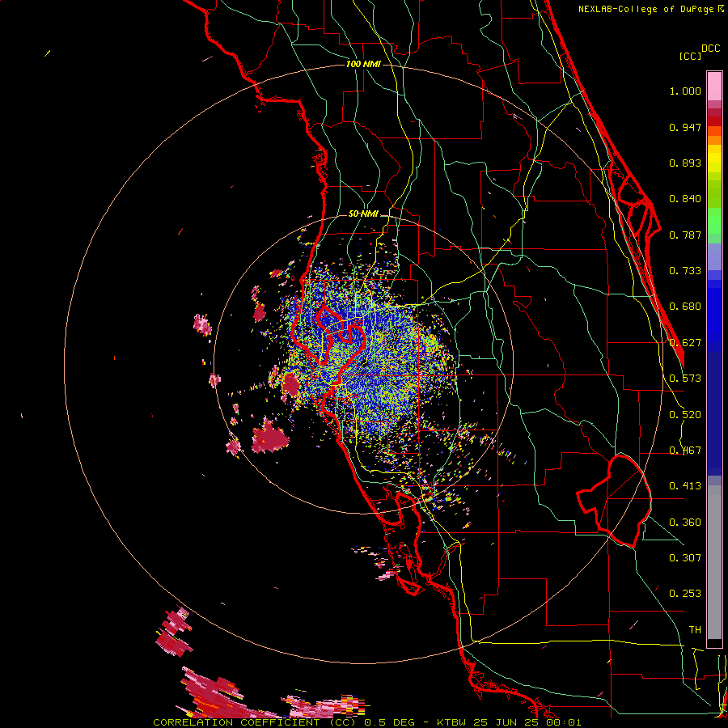Screen dimensions: 728x728
Task: Click the KTBW station identifier in caption
Action: [x=453, y=722]
